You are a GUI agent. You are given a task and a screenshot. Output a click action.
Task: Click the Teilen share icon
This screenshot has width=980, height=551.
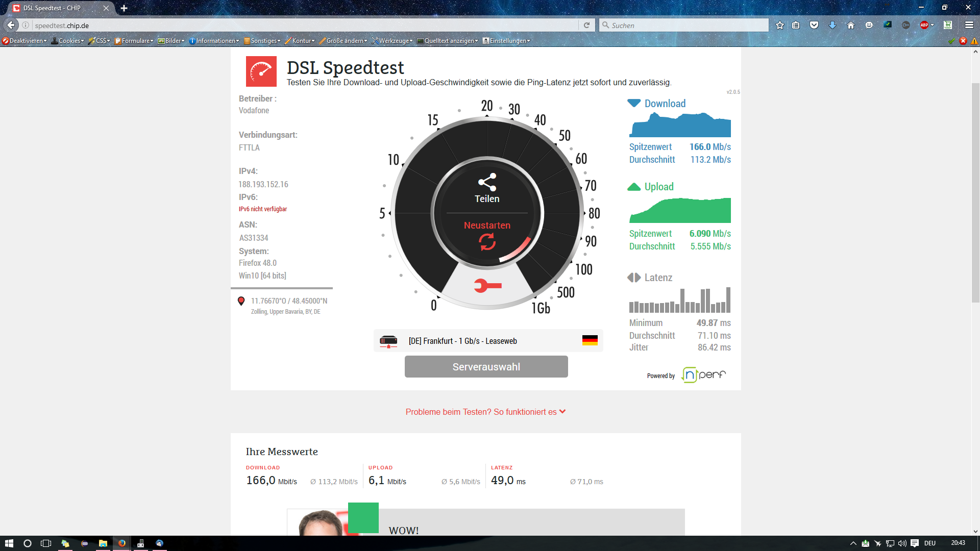tap(487, 183)
